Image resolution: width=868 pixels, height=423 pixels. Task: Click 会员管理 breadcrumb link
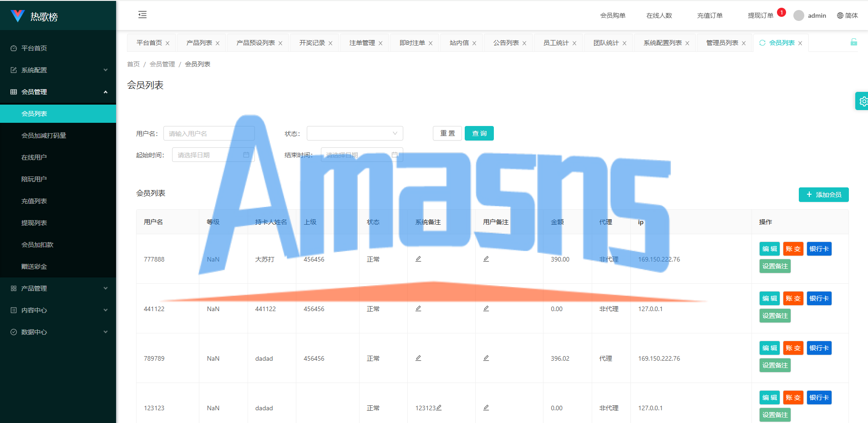click(162, 64)
